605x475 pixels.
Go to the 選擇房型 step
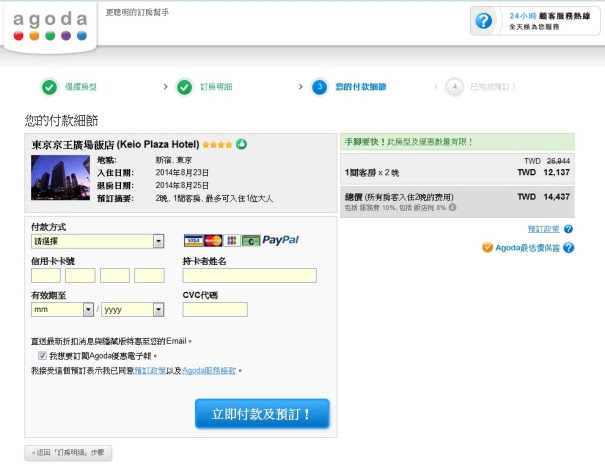(x=81, y=87)
